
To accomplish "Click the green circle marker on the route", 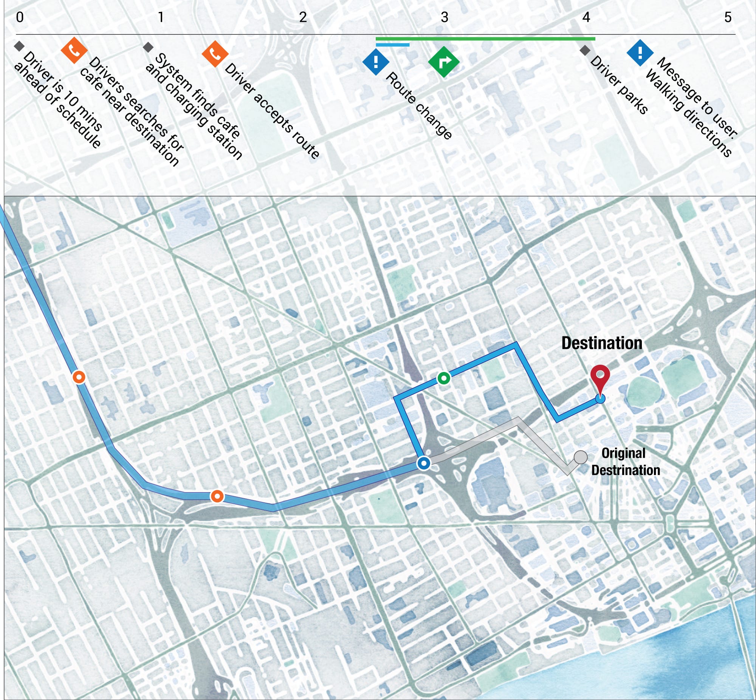I will tap(444, 378).
